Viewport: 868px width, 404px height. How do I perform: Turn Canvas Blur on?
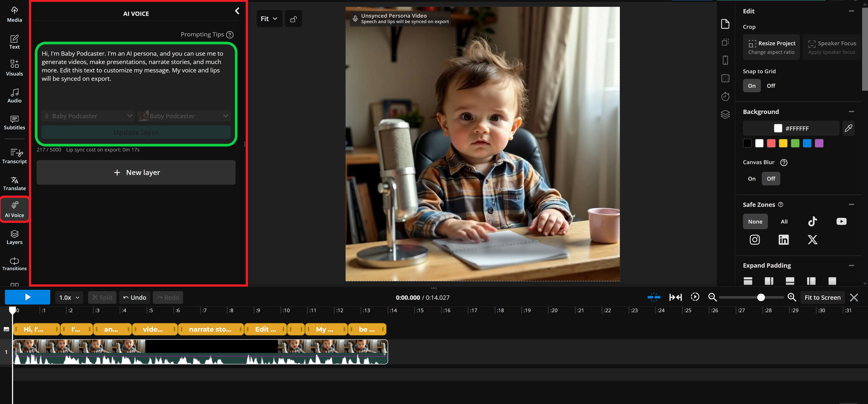click(752, 179)
